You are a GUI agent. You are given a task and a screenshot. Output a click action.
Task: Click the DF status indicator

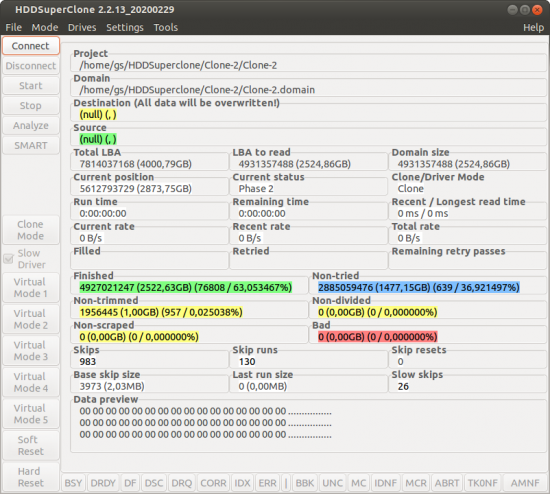(x=130, y=483)
